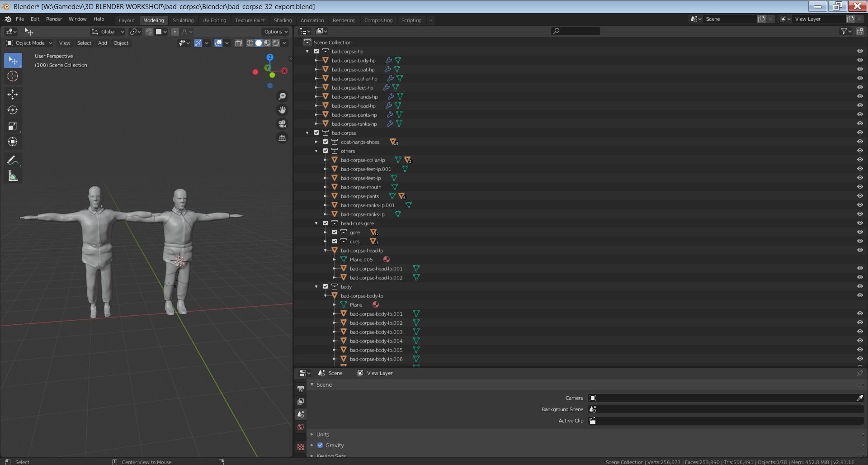The image size is (868, 465).
Task: Open the Render menu
Action: pos(54,19)
